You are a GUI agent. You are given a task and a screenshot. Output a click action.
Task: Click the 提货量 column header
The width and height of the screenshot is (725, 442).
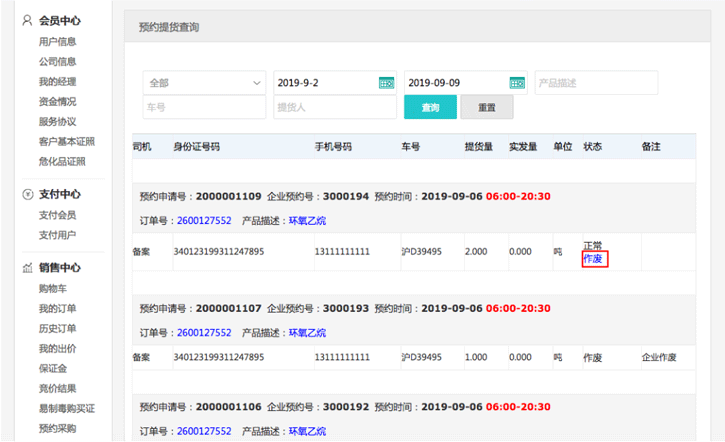(479, 147)
